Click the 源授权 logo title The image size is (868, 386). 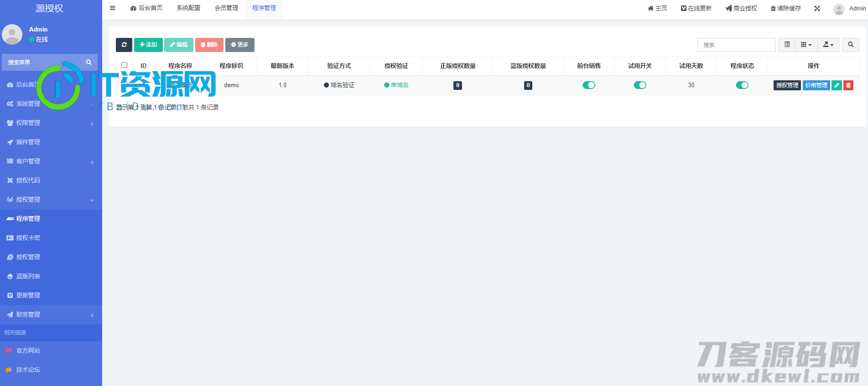(x=49, y=8)
